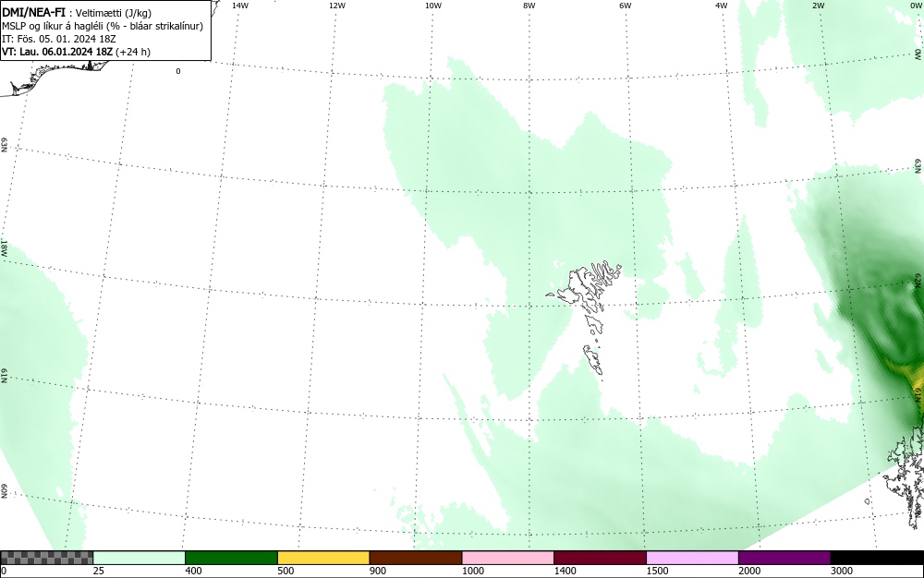Click the dark green 400–500 legend swatch
The width and height of the screenshot is (924, 578).
(x=231, y=558)
